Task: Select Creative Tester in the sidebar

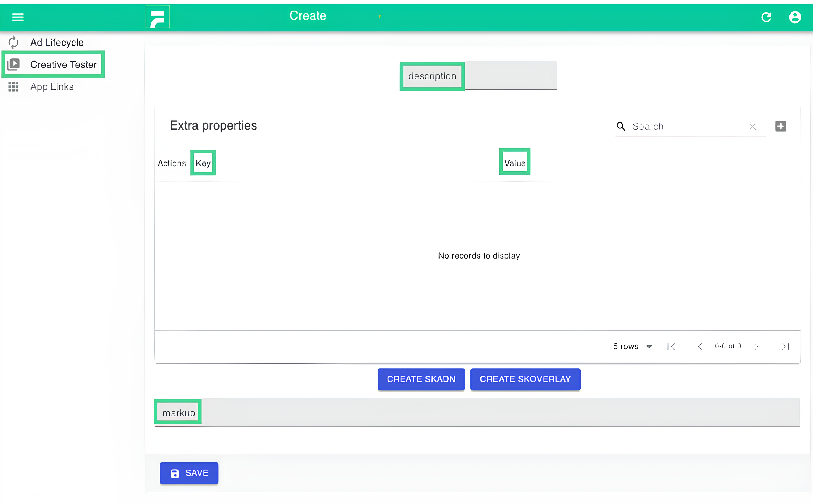Action: (63, 64)
